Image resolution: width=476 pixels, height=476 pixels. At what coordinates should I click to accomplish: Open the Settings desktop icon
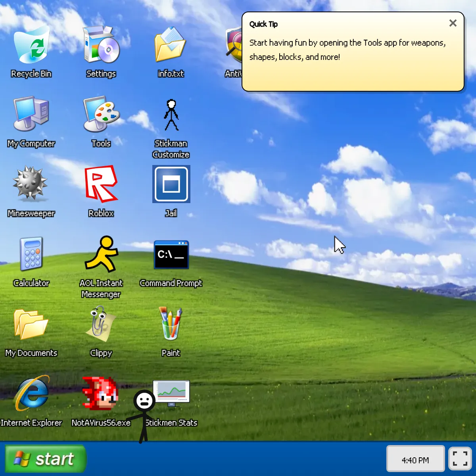pyautogui.click(x=102, y=45)
